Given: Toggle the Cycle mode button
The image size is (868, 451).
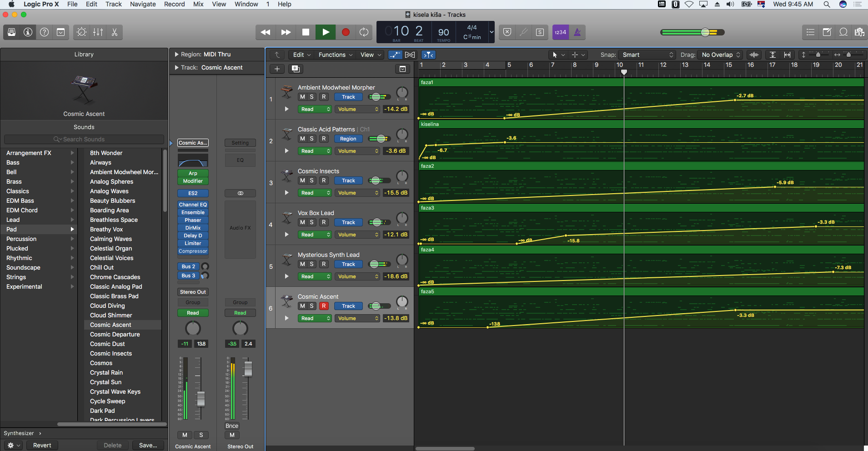Looking at the screenshot, I should [x=364, y=32].
